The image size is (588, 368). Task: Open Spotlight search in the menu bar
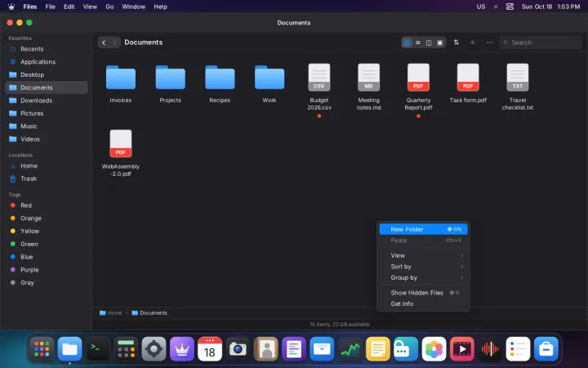click(496, 7)
